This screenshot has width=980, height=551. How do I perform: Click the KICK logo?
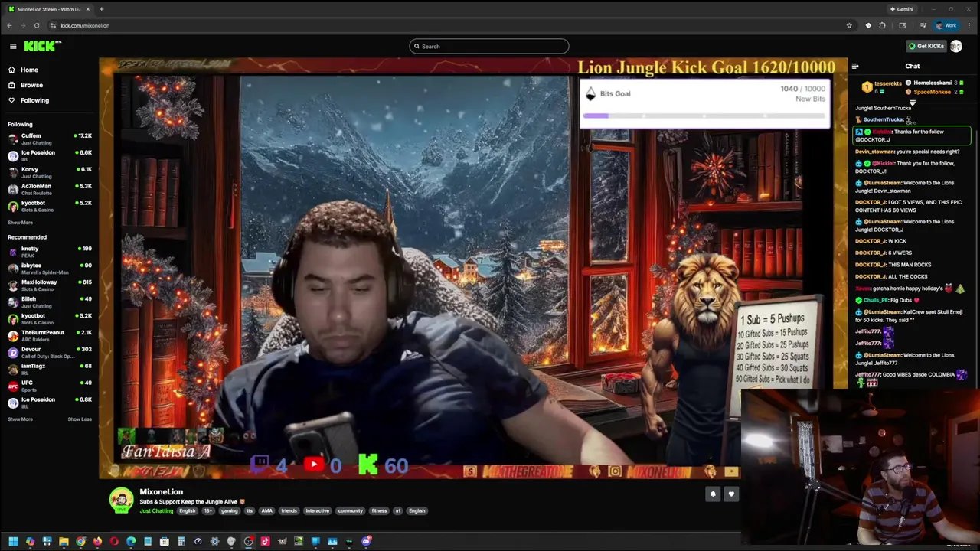point(42,46)
